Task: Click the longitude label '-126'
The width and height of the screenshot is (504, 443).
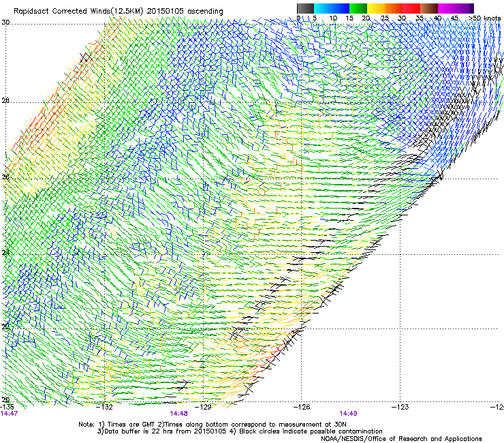Action: point(302,407)
